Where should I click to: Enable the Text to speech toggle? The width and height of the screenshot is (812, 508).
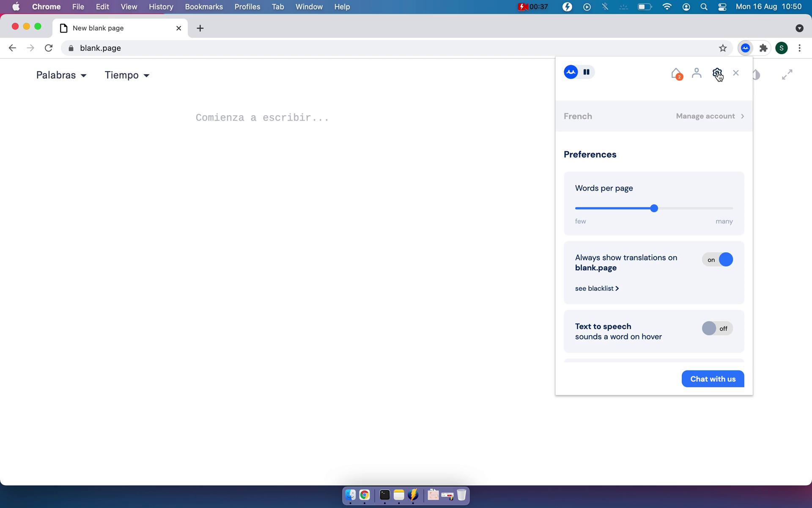718,329
